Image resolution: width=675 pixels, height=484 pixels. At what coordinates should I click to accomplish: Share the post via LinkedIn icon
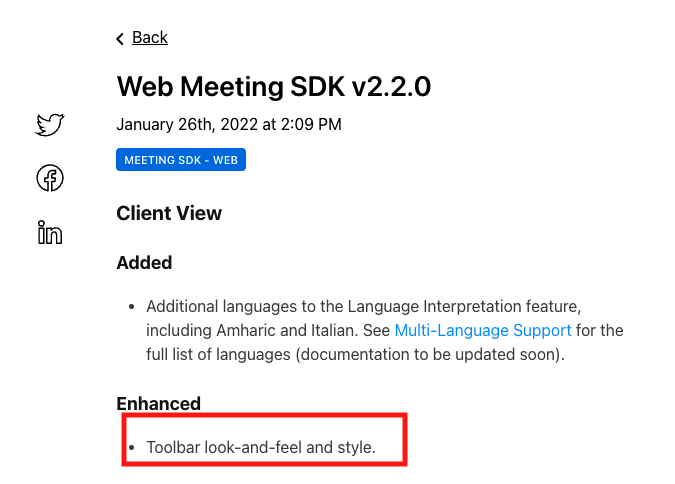tap(50, 233)
